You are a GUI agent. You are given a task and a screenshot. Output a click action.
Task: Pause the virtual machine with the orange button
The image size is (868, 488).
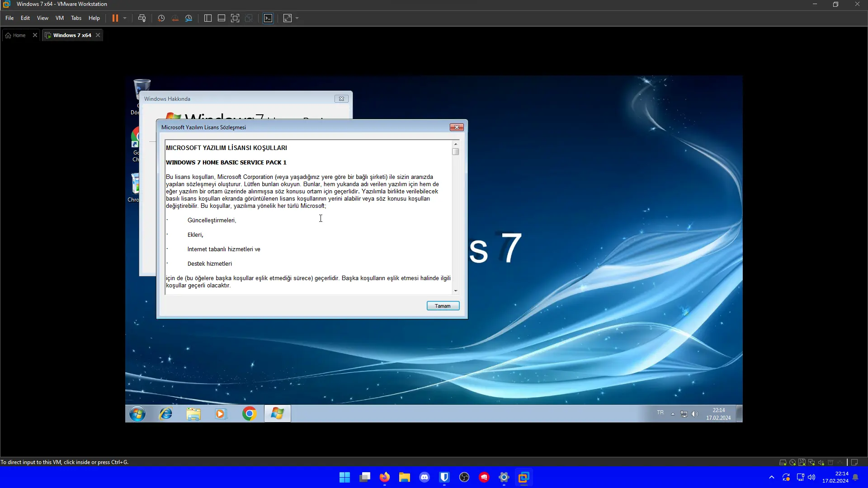(x=115, y=18)
